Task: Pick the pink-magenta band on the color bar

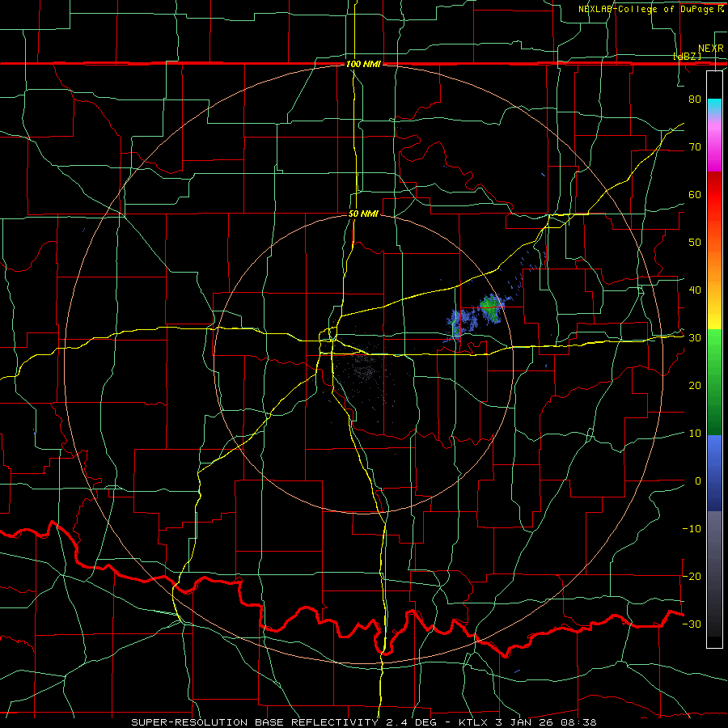Action: tap(714, 146)
